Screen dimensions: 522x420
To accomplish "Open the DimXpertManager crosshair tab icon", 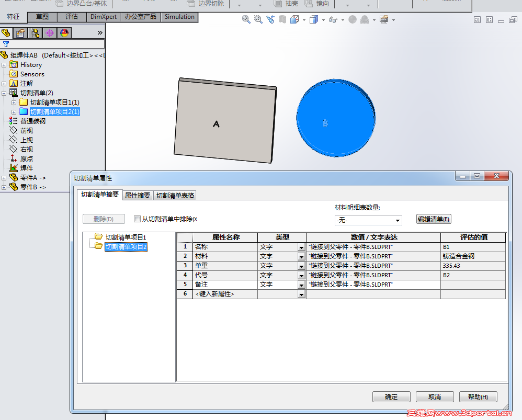I will click(50, 33).
